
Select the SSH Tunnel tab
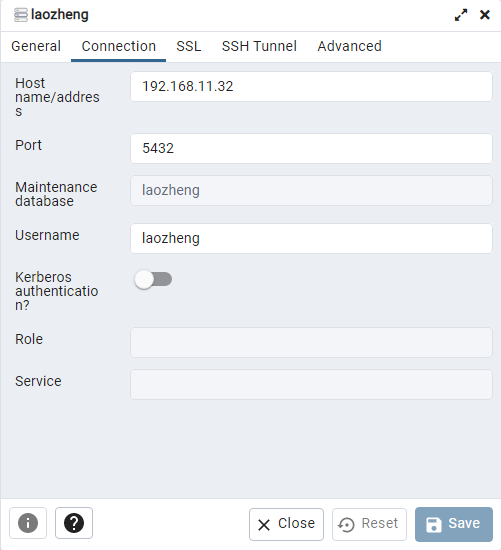pyautogui.click(x=259, y=46)
